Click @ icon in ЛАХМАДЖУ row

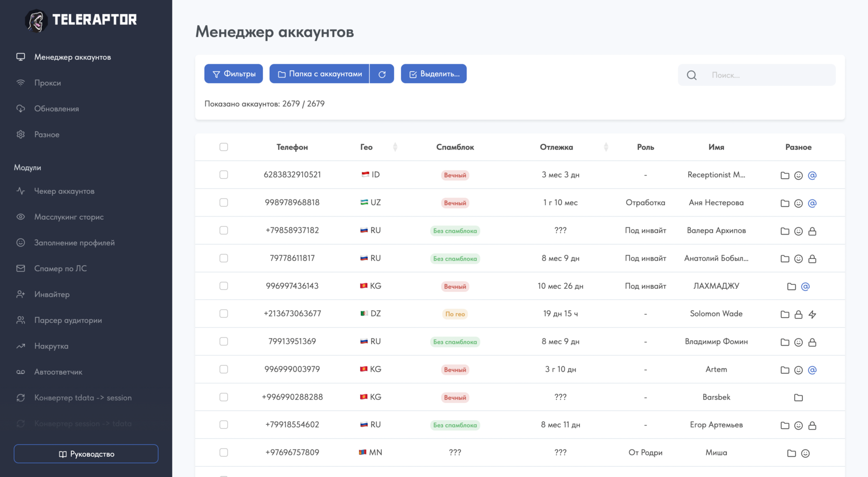point(805,286)
